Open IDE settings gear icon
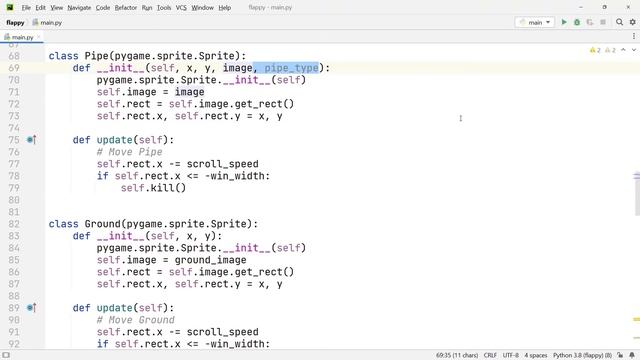 pos(633,22)
